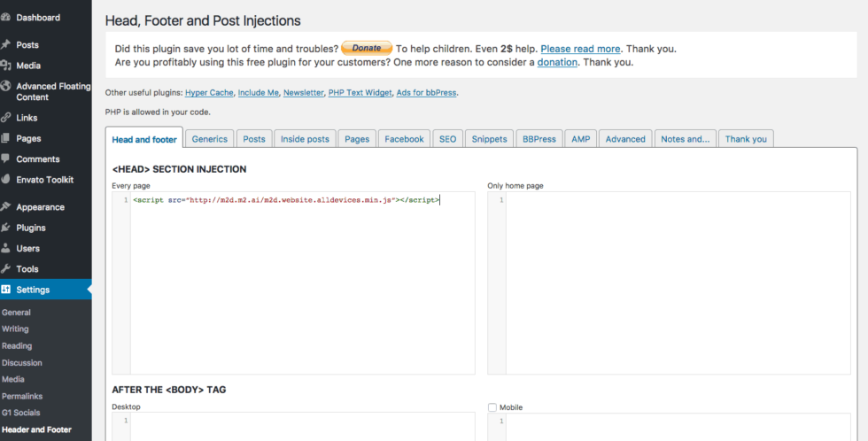The image size is (868, 441).
Task: Click the Advanced Floating Content globe icon
Action: pyautogui.click(x=5, y=86)
